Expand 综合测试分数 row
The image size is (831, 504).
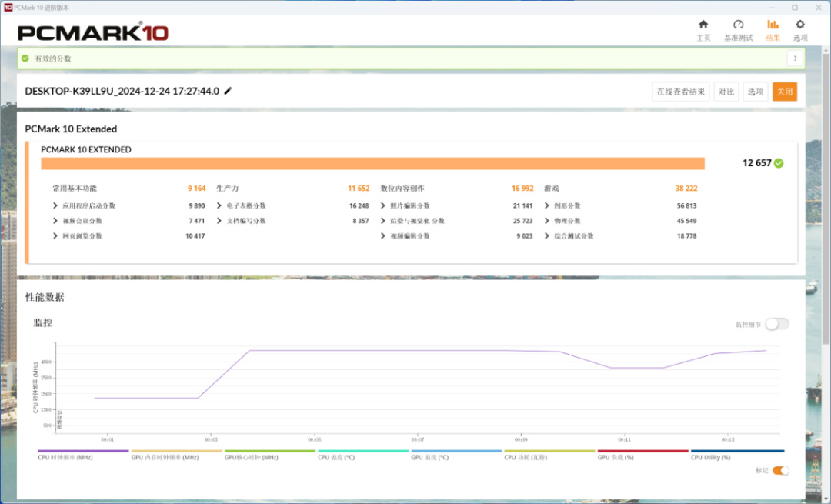pyautogui.click(x=546, y=235)
